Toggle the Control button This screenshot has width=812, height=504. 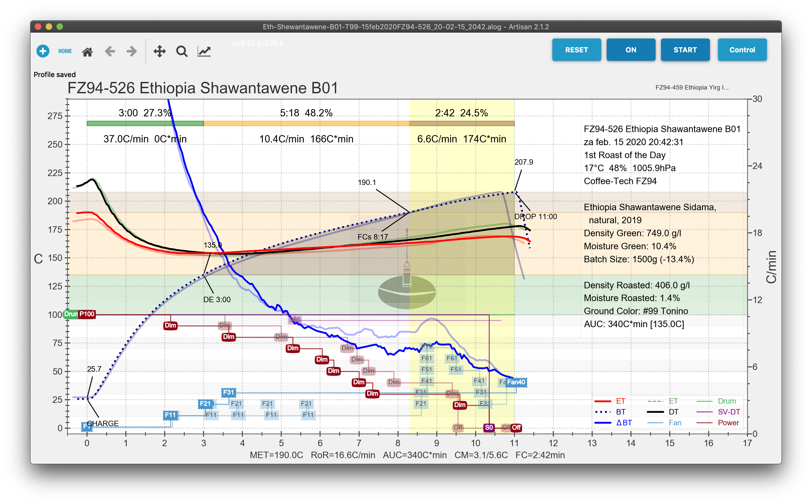click(x=742, y=50)
